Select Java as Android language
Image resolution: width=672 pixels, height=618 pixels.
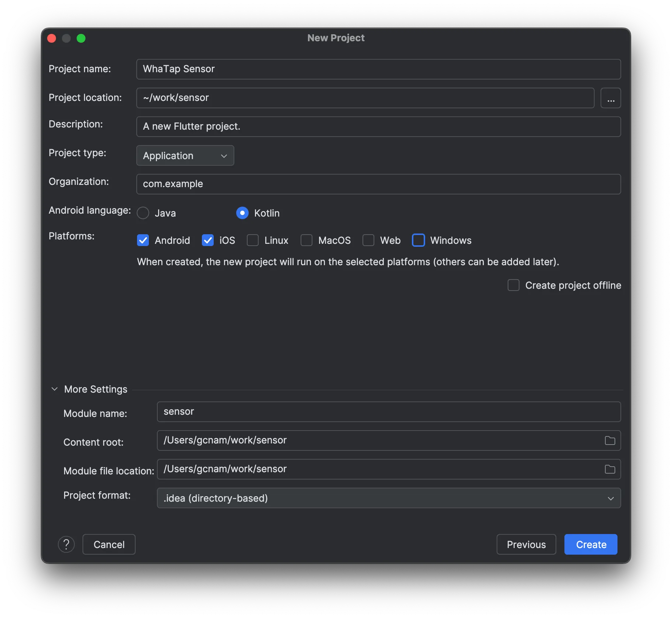(x=143, y=213)
